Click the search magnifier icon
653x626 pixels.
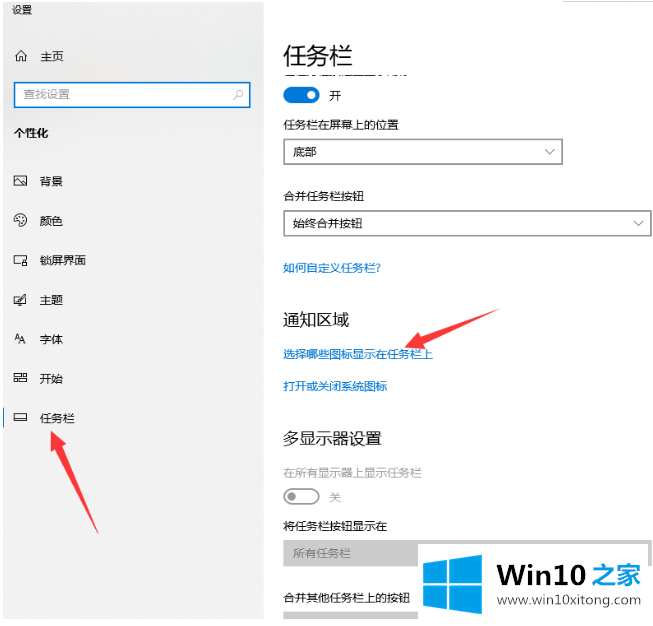pyautogui.click(x=238, y=95)
